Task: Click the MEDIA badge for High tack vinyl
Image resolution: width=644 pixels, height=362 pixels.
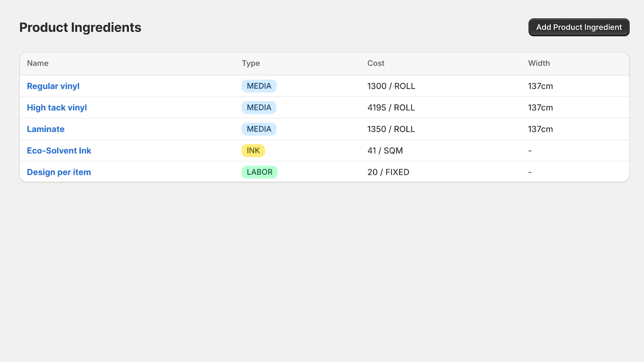Action: 259,107
